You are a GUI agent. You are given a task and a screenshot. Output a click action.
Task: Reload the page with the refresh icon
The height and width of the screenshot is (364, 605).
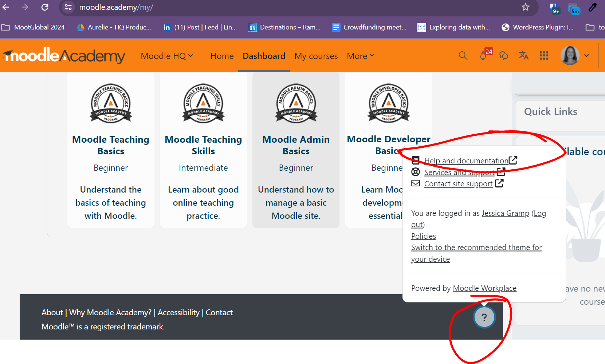coord(45,7)
